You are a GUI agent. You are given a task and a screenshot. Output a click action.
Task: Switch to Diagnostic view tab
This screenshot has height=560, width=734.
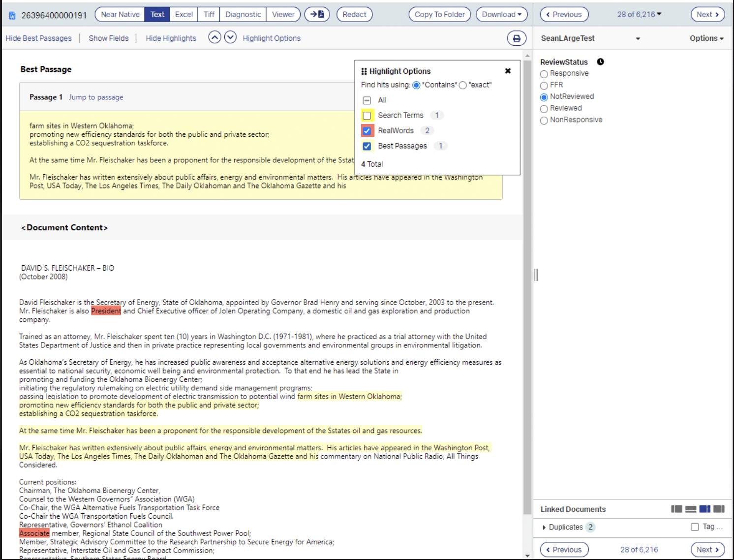click(243, 14)
